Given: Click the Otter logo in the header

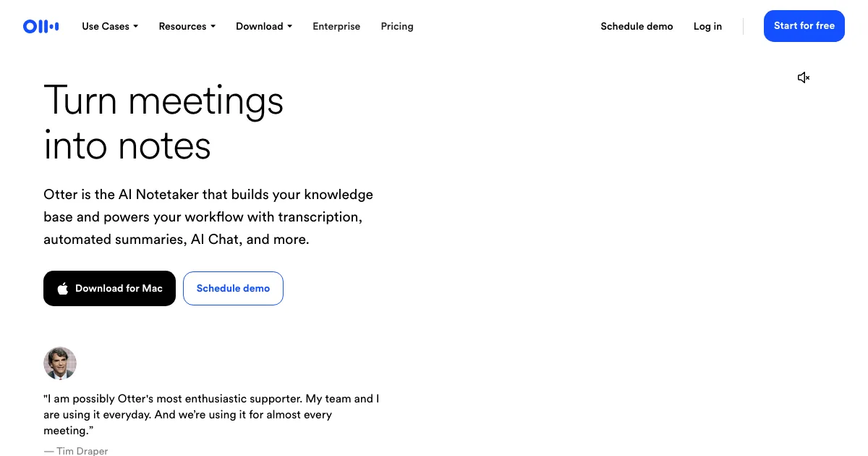Looking at the screenshot, I should pyautogui.click(x=41, y=27).
